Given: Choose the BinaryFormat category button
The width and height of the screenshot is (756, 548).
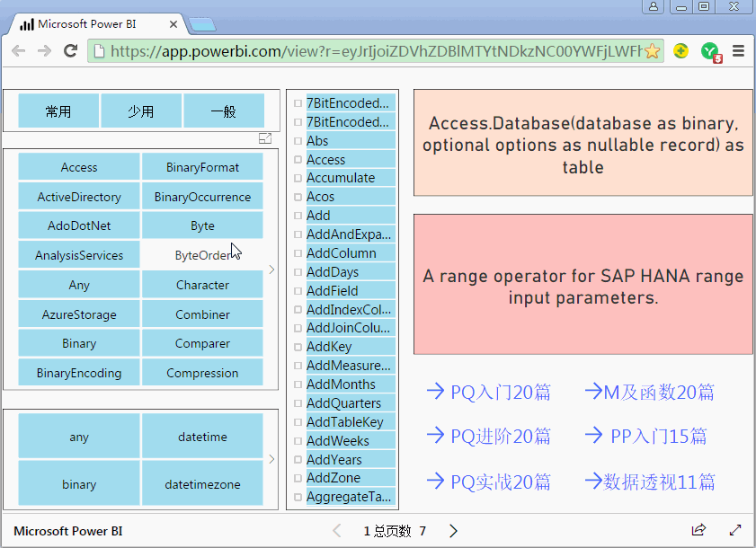Looking at the screenshot, I should (x=202, y=167).
